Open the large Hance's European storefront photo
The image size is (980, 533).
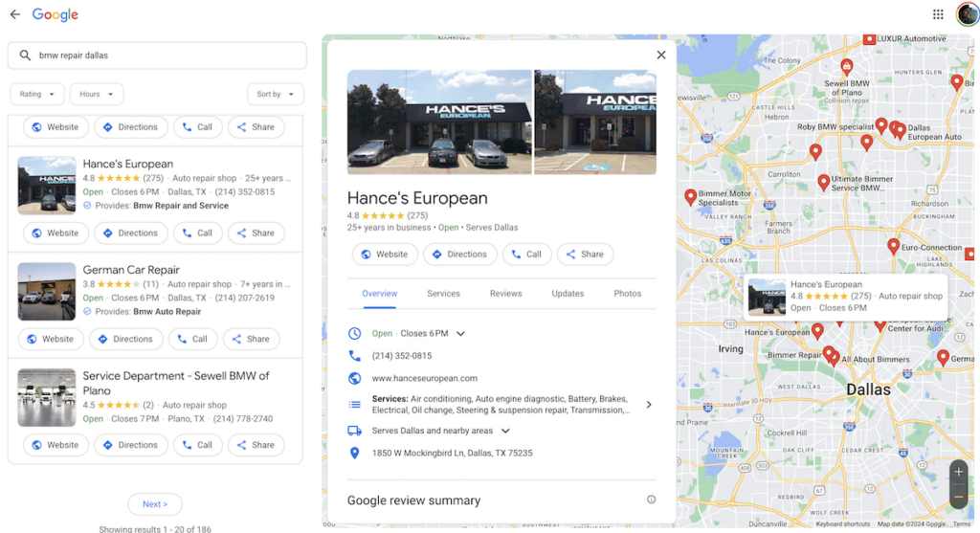[x=438, y=122]
